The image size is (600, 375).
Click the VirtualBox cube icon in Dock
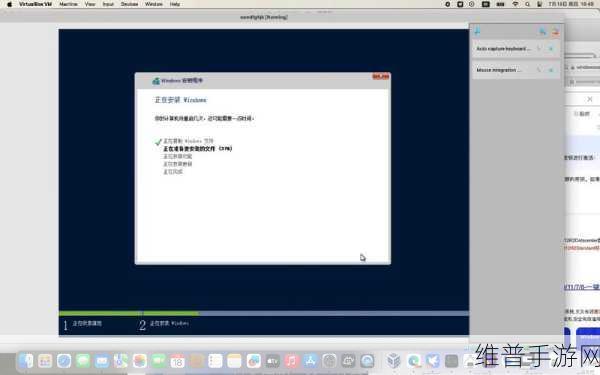[393, 360]
